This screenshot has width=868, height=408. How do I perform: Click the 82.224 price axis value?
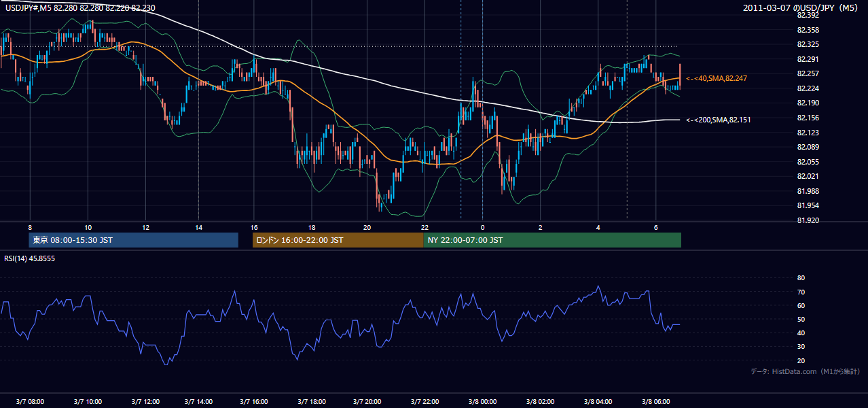pyautogui.click(x=808, y=88)
